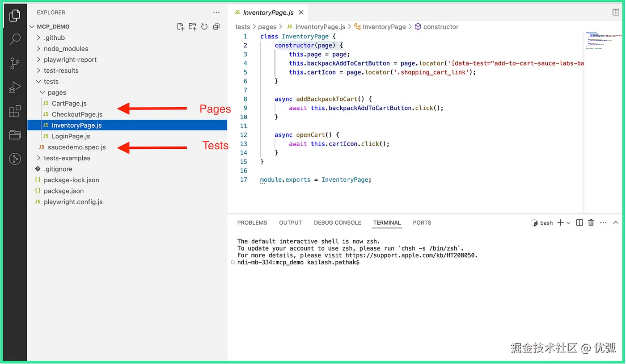Select the bash terminal indicator
The width and height of the screenshot is (626, 364).
pos(541,222)
